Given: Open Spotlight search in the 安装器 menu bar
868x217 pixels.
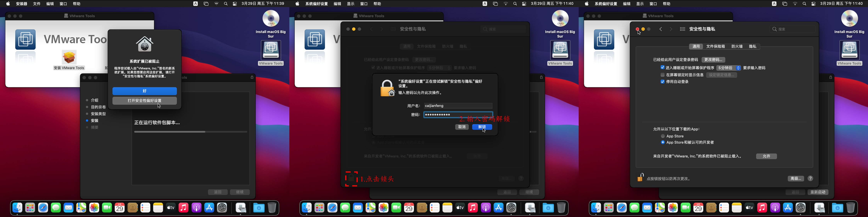Looking at the screenshot, I should (x=226, y=4).
